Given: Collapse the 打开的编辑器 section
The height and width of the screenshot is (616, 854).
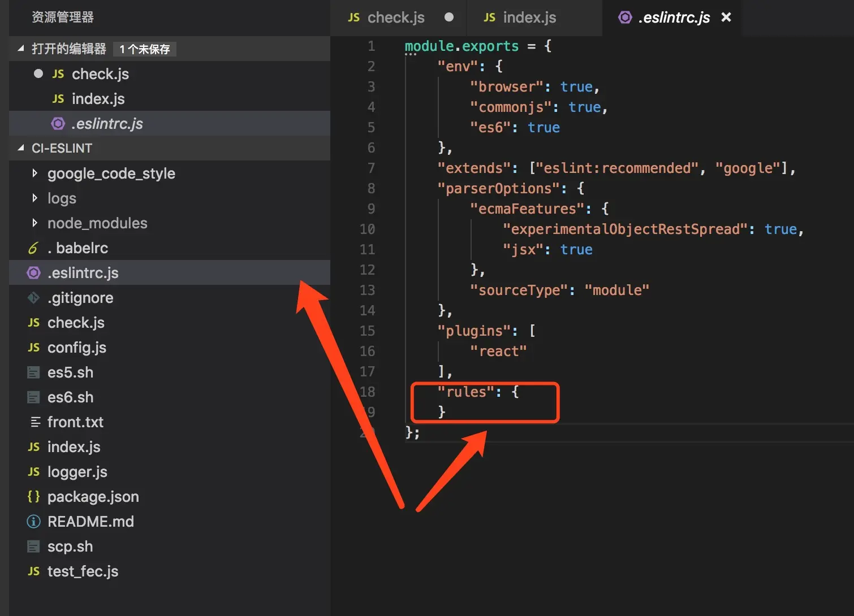Looking at the screenshot, I should tap(21, 49).
